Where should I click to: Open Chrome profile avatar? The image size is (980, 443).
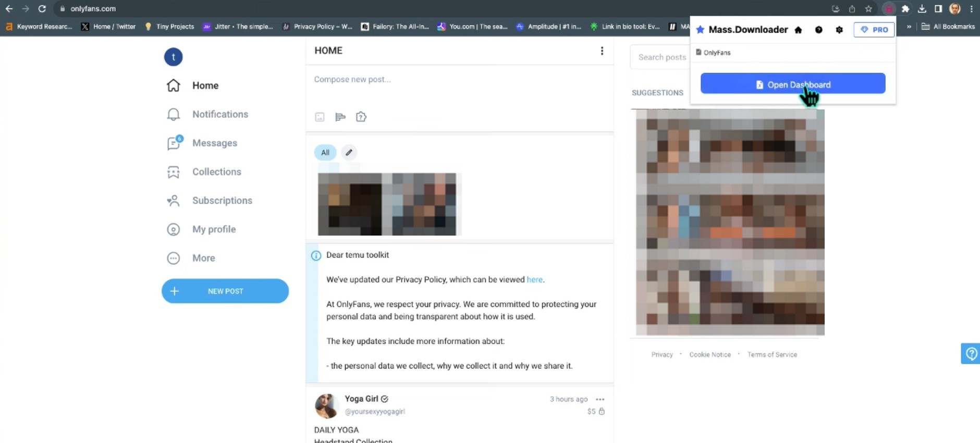[x=955, y=9]
